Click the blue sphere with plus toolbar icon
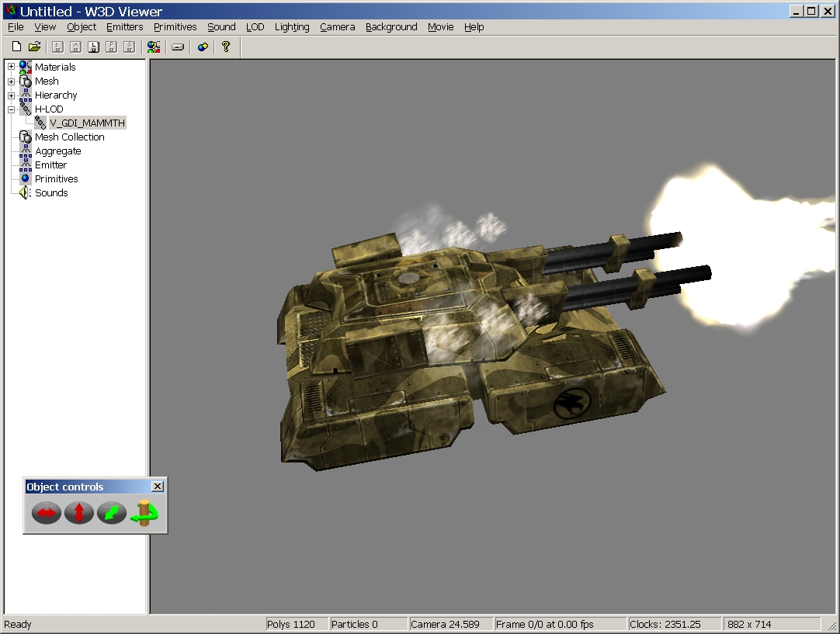840x634 pixels. click(203, 47)
